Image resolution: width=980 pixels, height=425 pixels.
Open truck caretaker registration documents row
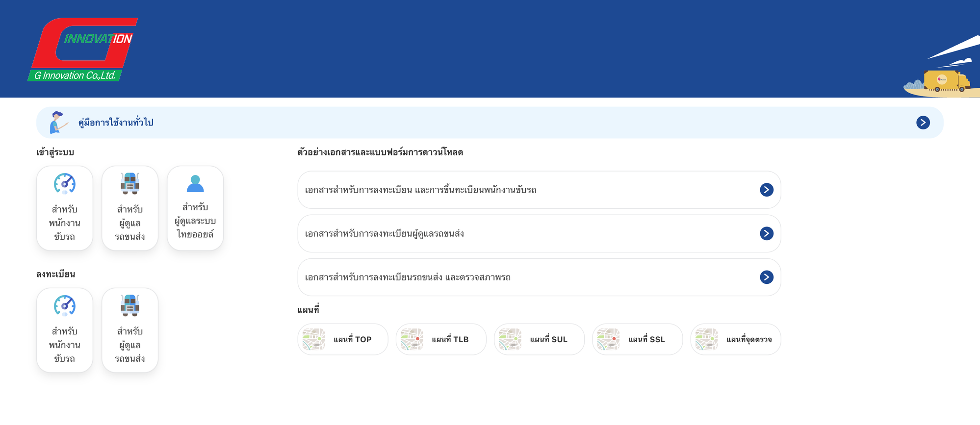pyautogui.click(x=539, y=233)
